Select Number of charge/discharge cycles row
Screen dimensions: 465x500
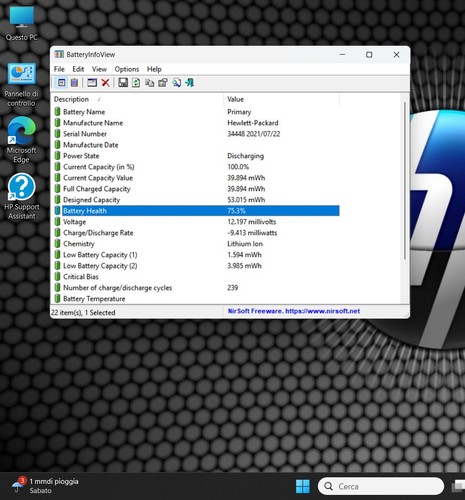[197, 288]
